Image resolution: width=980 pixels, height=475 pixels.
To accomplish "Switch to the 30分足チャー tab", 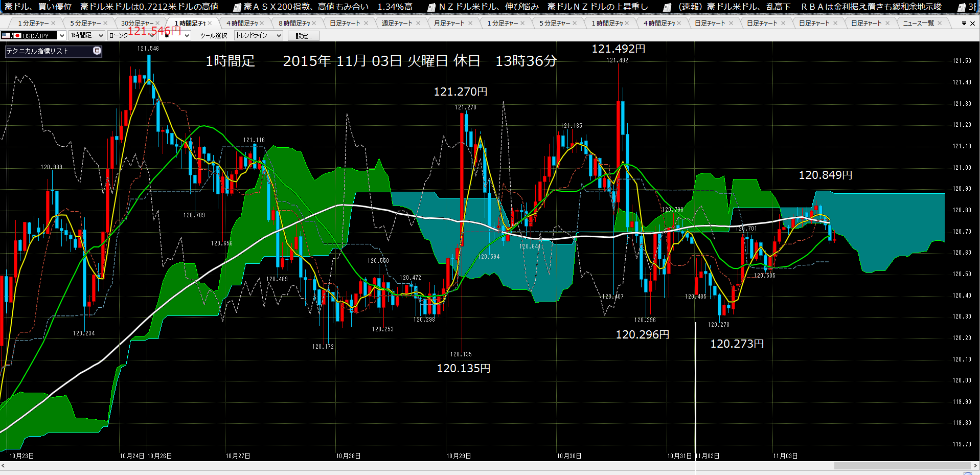I will click(136, 23).
